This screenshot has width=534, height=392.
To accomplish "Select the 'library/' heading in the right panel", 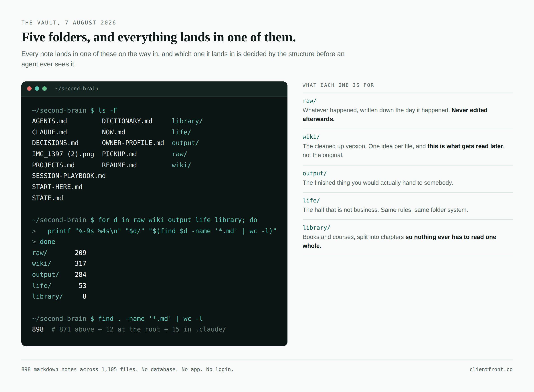I will coord(316,228).
